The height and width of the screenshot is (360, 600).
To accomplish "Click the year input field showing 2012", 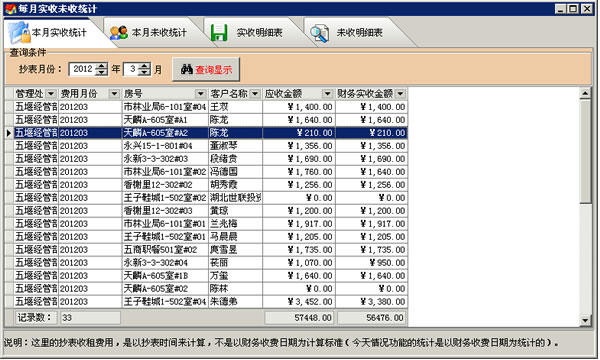I will click(x=82, y=69).
